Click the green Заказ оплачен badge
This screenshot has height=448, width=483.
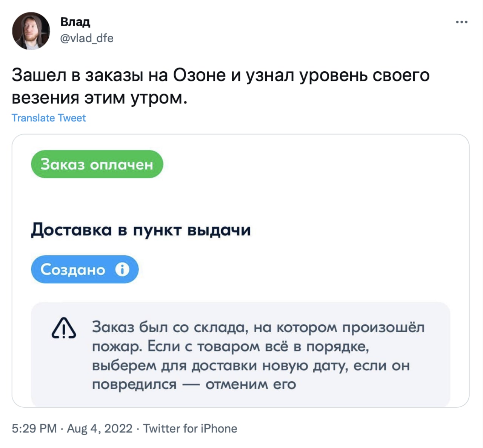click(x=97, y=164)
